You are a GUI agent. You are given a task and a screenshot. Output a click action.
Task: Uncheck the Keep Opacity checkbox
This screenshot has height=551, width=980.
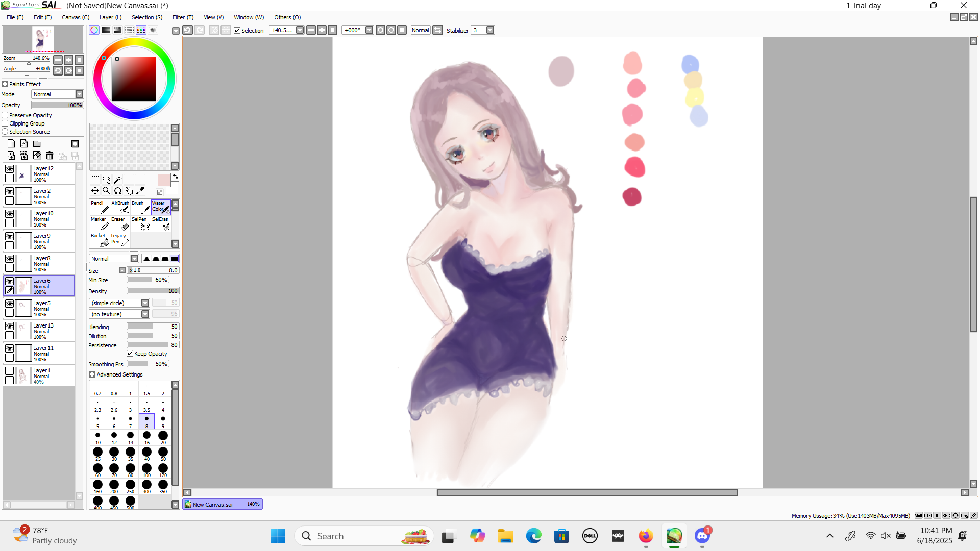coord(130,354)
